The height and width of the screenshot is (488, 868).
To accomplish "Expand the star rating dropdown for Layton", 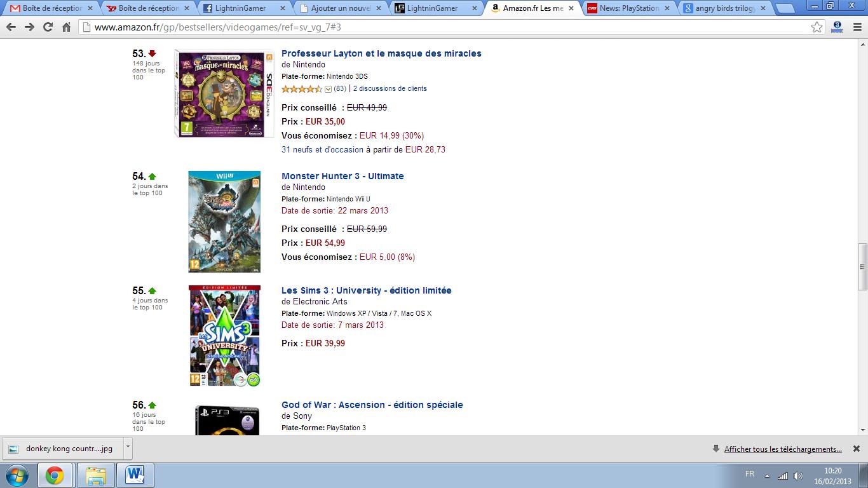I will click(328, 89).
